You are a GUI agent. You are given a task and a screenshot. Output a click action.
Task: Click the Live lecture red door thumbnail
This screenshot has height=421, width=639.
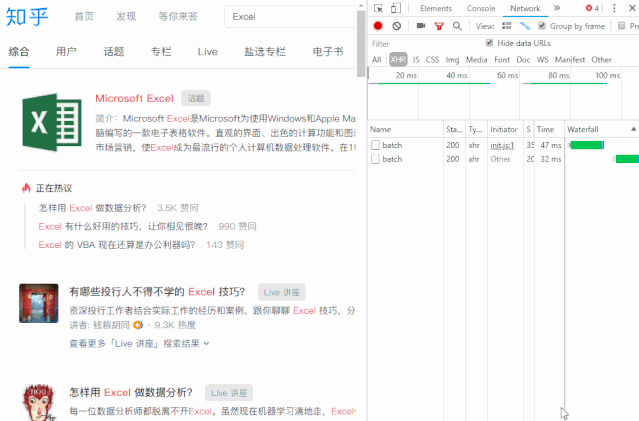[x=39, y=303]
